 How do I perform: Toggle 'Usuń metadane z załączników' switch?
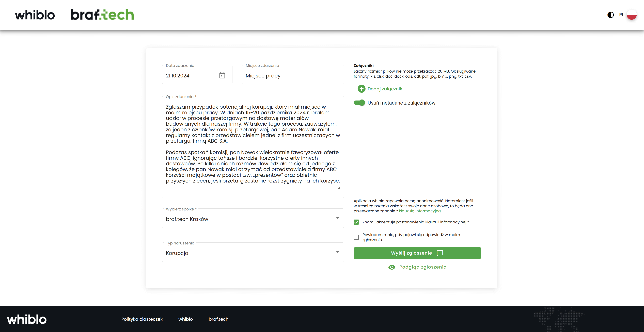359,103
